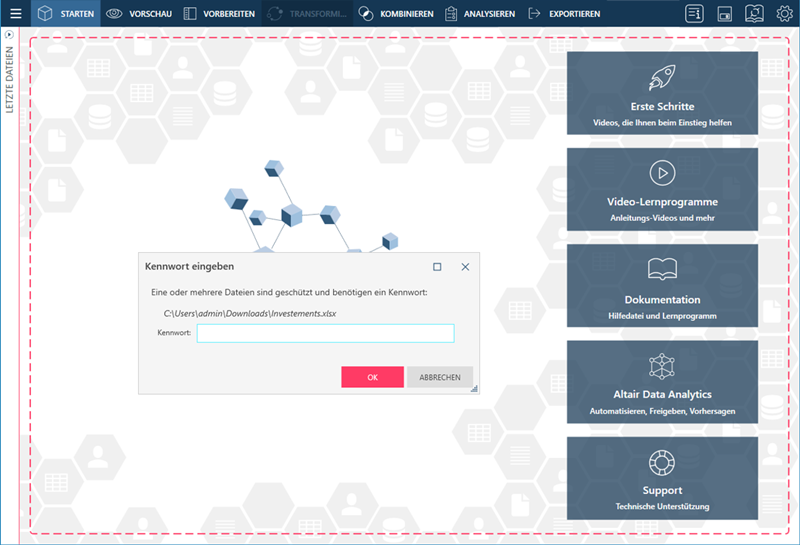Open the Support tile
800x545 pixels.
[662, 478]
